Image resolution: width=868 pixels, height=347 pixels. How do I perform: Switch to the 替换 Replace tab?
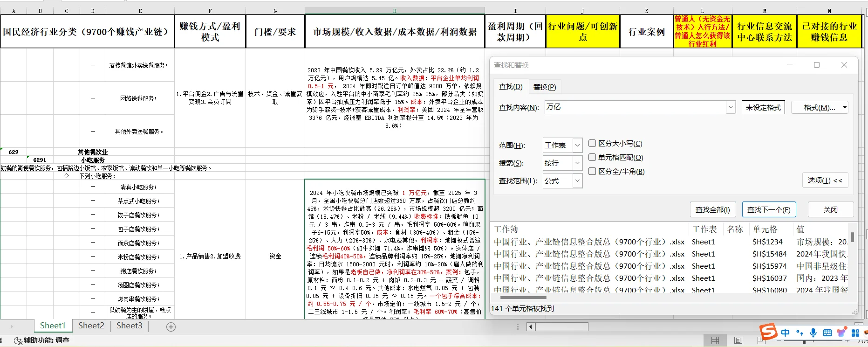tap(545, 87)
